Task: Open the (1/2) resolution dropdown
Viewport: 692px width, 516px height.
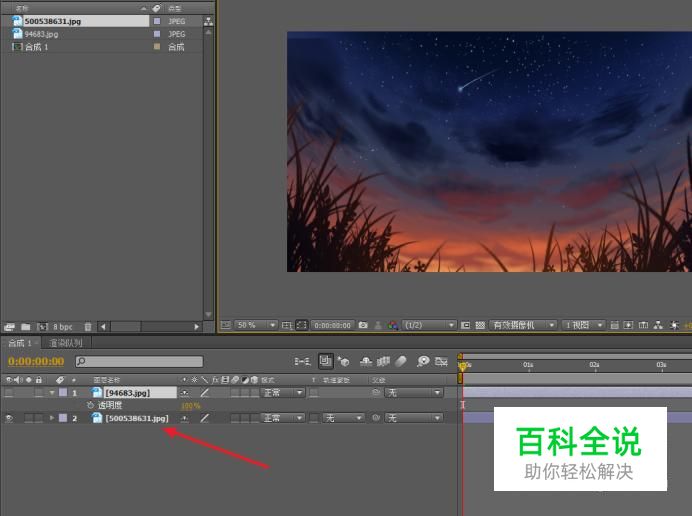Action: click(429, 325)
